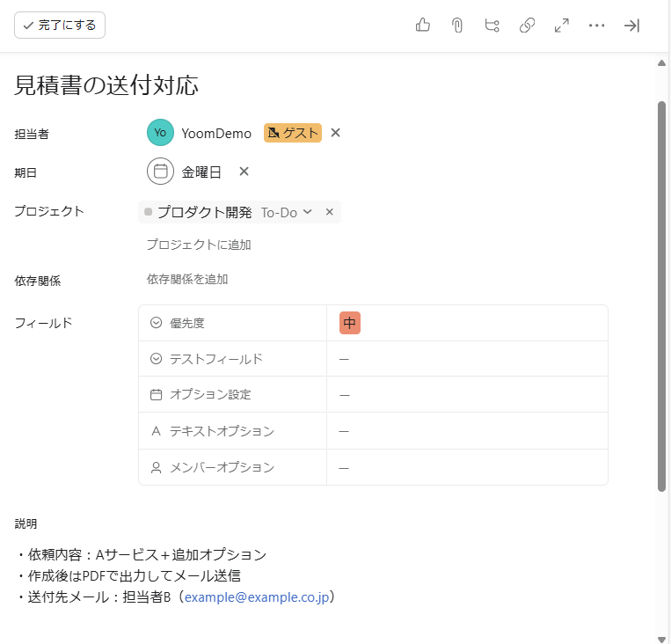Click the calendar due date icon
This screenshot has height=644, width=671.
coord(161,172)
